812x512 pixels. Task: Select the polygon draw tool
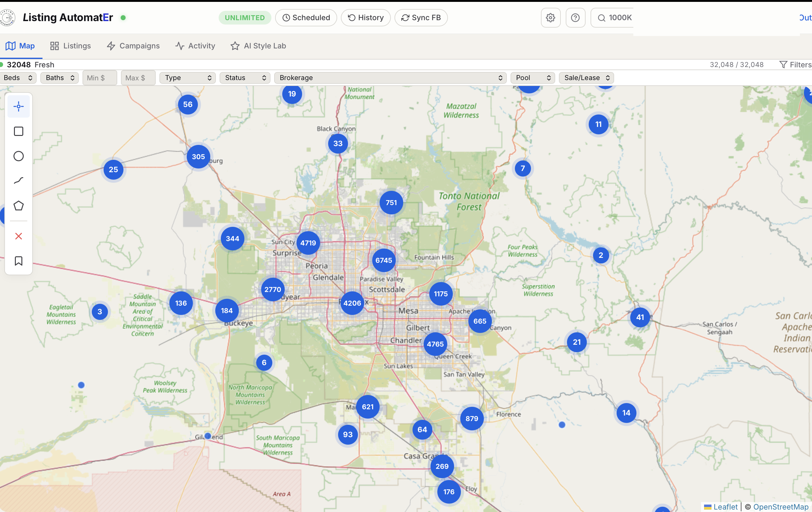click(x=19, y=206)
